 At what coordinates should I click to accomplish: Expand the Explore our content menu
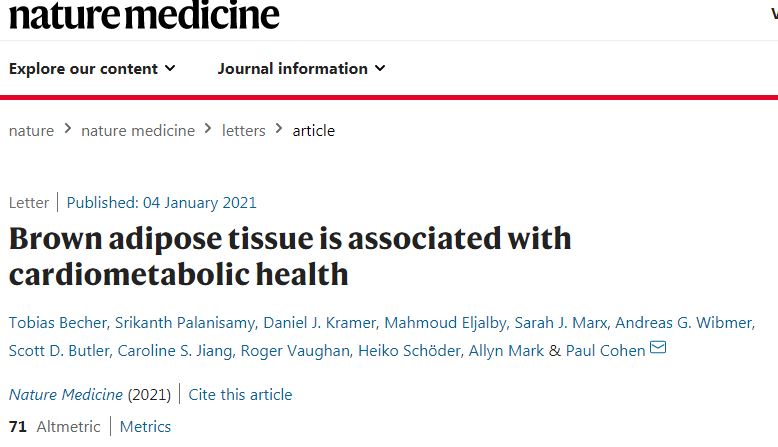[x=92, y=69]
